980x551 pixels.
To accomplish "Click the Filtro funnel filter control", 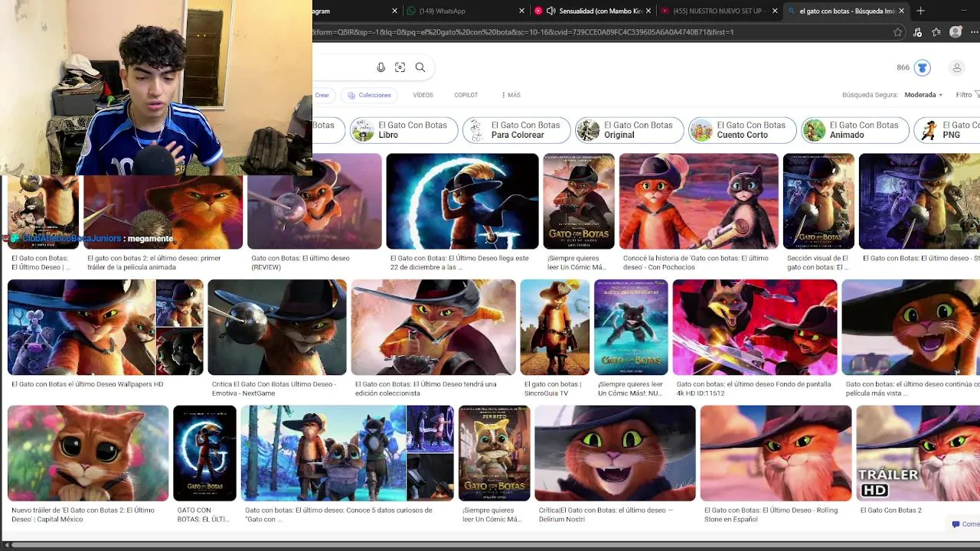I will click(968, 95).
